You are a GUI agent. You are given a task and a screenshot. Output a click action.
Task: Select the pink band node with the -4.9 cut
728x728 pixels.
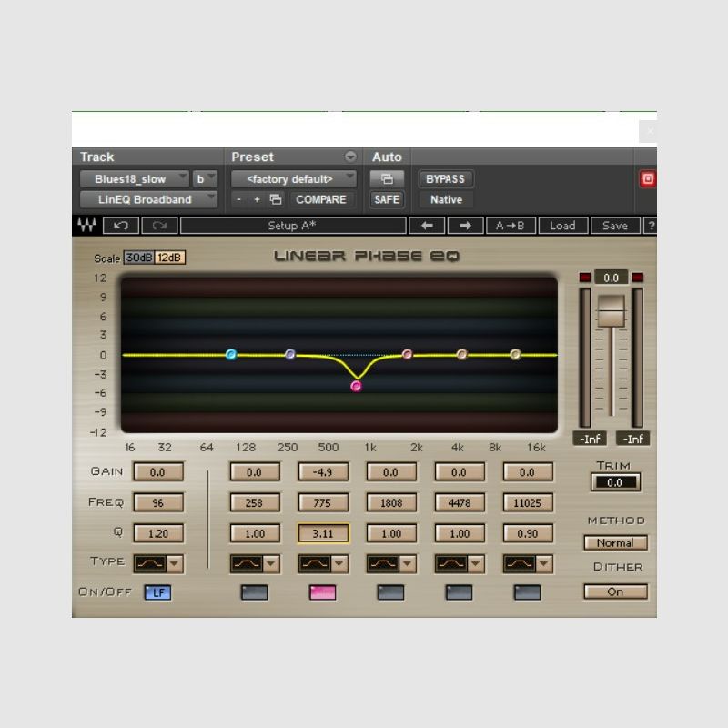[355, 386]
